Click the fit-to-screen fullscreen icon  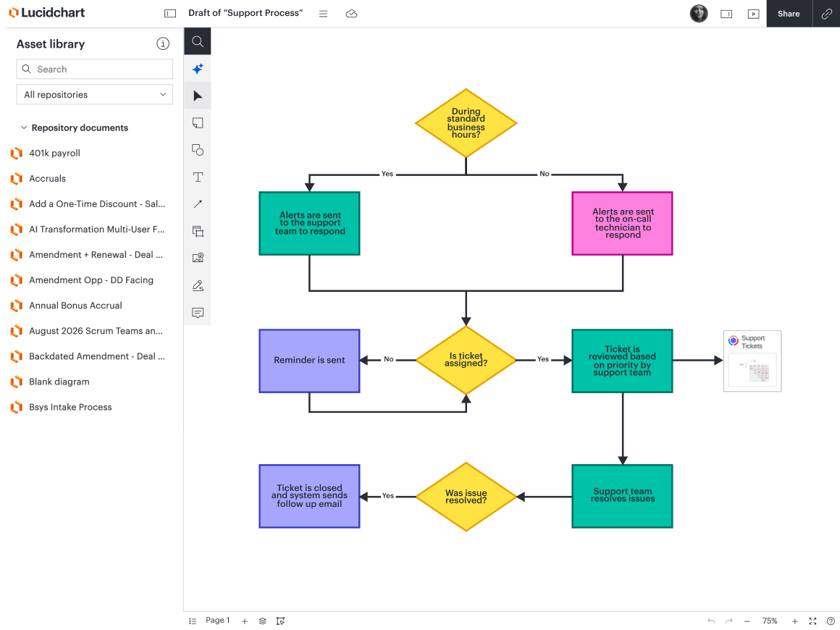pos(812,621)
